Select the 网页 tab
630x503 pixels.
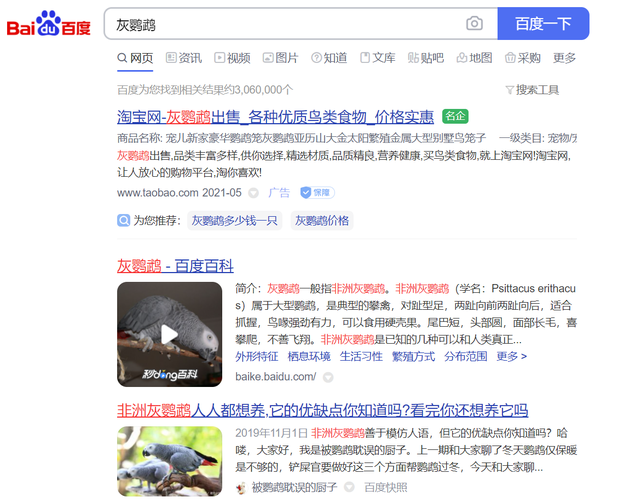click(x=135, y=58)
